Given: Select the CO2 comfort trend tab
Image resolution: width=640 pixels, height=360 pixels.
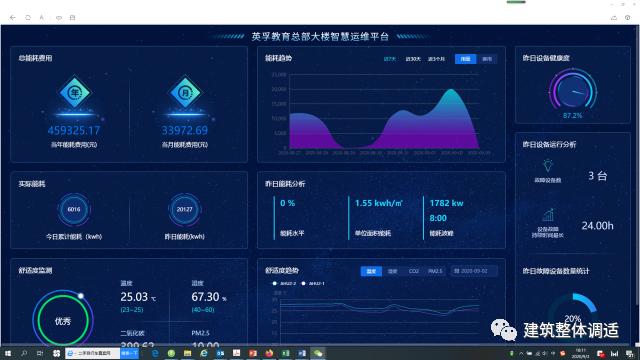Looking at the screenshot, I should pos(413,271).
